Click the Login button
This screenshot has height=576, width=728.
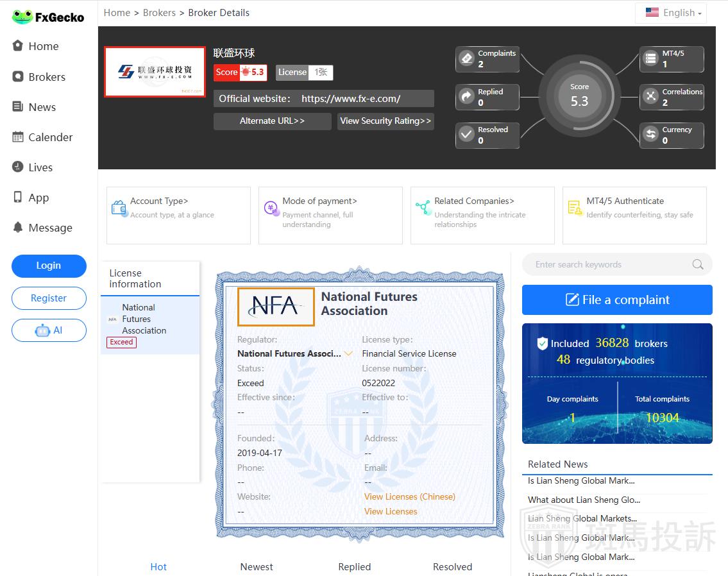point(49,266)
